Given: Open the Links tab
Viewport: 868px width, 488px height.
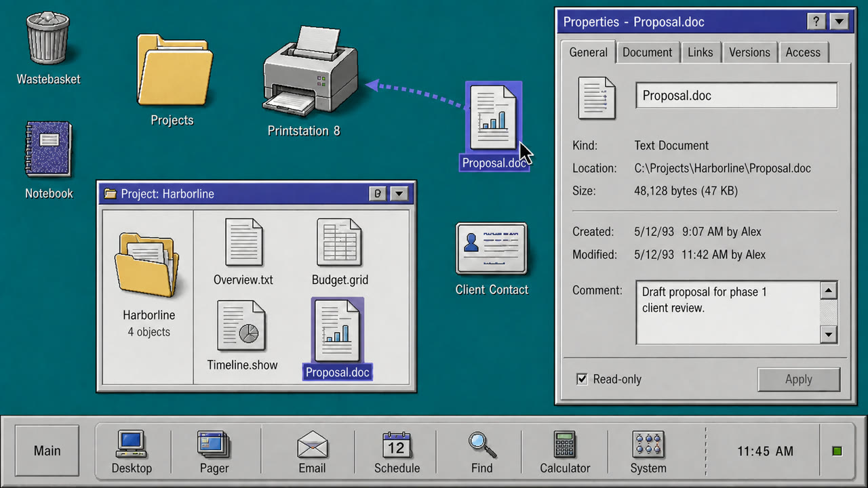Looking at the screenshot, I should coord(701,52).
